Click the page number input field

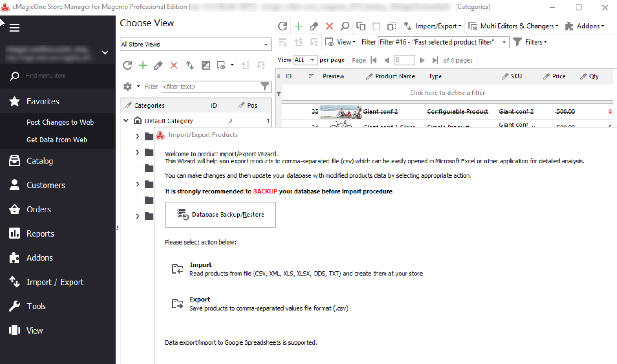click(404, 60)
